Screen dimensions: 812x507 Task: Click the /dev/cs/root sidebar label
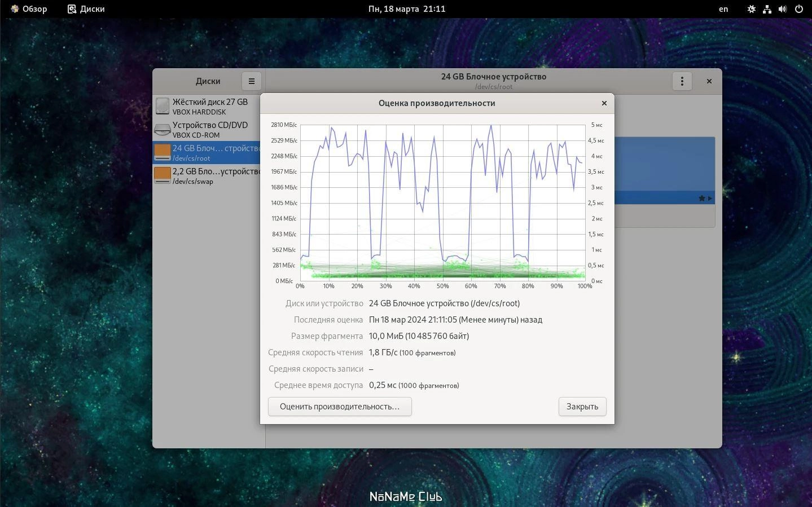191,158
